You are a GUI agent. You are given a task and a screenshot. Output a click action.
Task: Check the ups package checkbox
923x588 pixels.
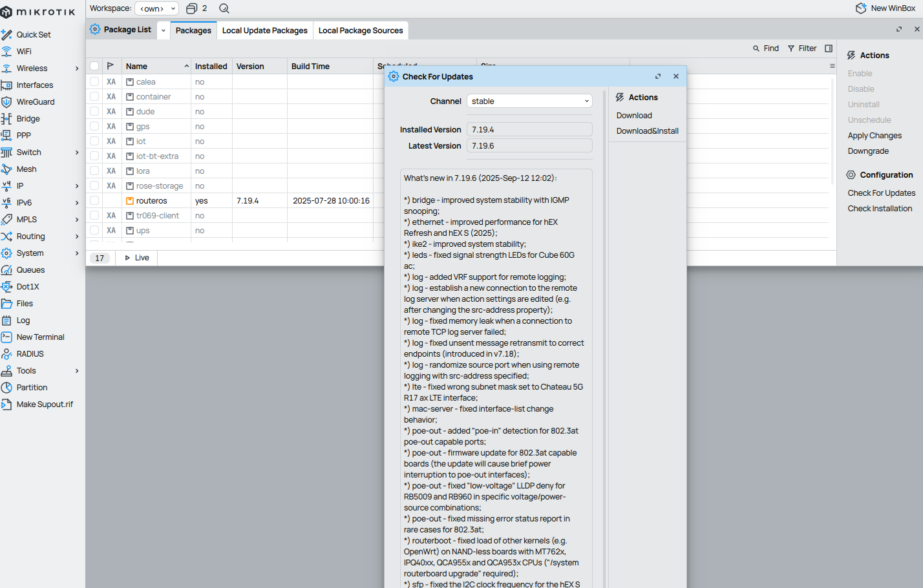click(x=94, y=231)
